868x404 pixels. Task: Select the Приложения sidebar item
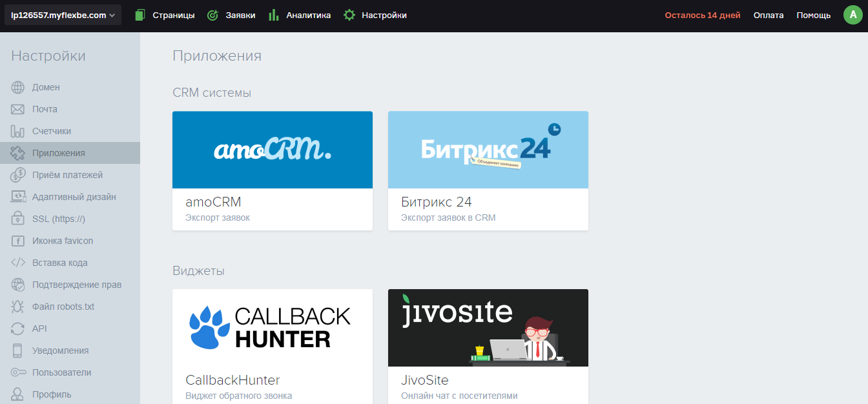(x=70, y=153)
